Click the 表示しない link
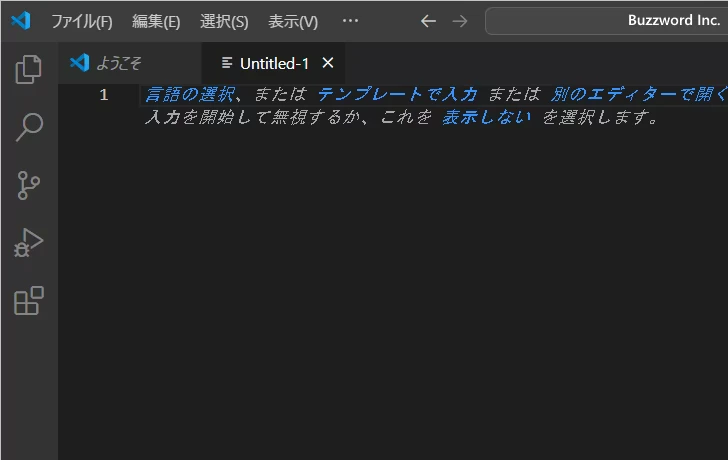 pos(486,117)
